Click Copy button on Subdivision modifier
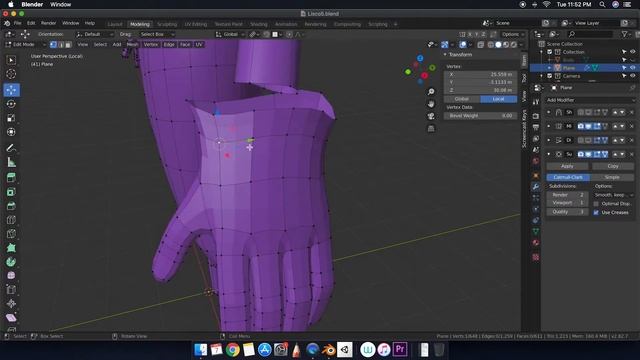Image resolution: width=640 pixels, height=360 pixels. pyautogui.click(x=613, y=166)
